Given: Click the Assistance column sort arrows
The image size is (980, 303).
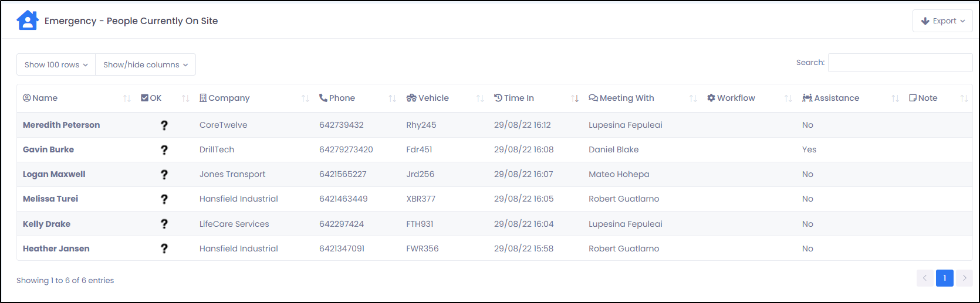Looking at the screenshot, I should pyautogui.click(x=895, y=98).
